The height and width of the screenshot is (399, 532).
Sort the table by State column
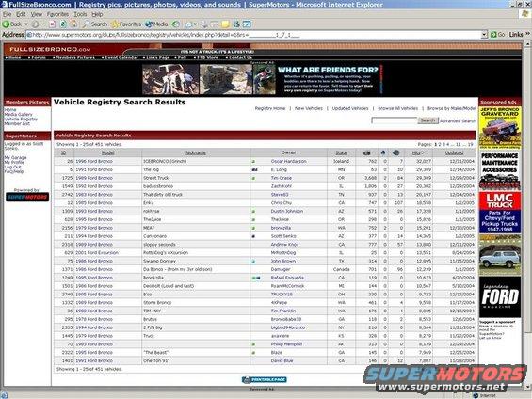click(x=341, y=152)
